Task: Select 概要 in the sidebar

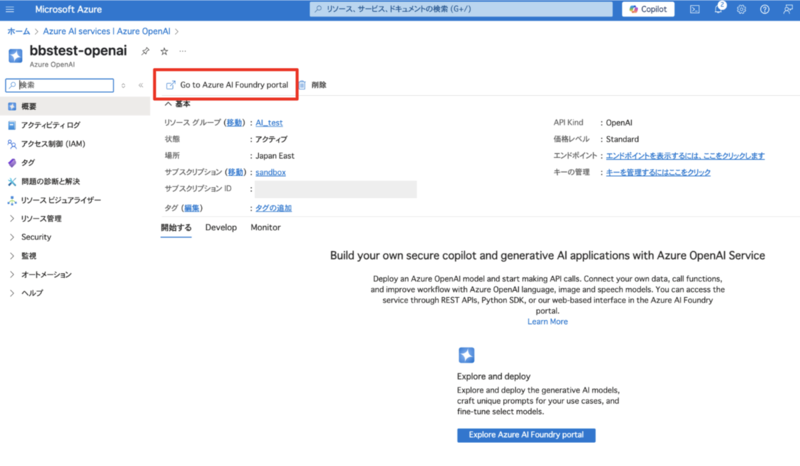Action: coord(75,106)
